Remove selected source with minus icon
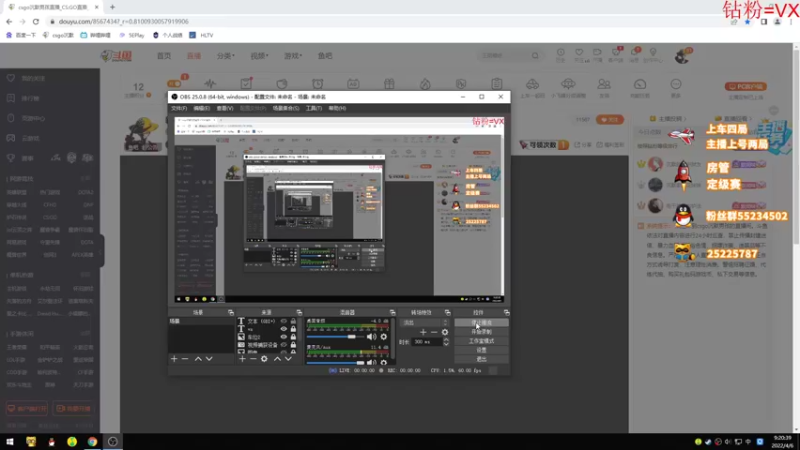The height and width of the screenshot is (450, 800). [253, 359]
